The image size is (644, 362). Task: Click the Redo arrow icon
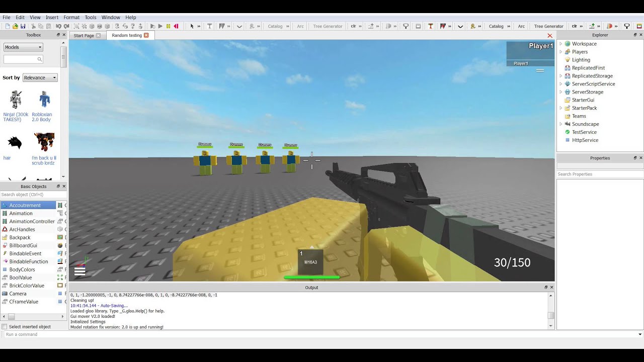point(66,26)
